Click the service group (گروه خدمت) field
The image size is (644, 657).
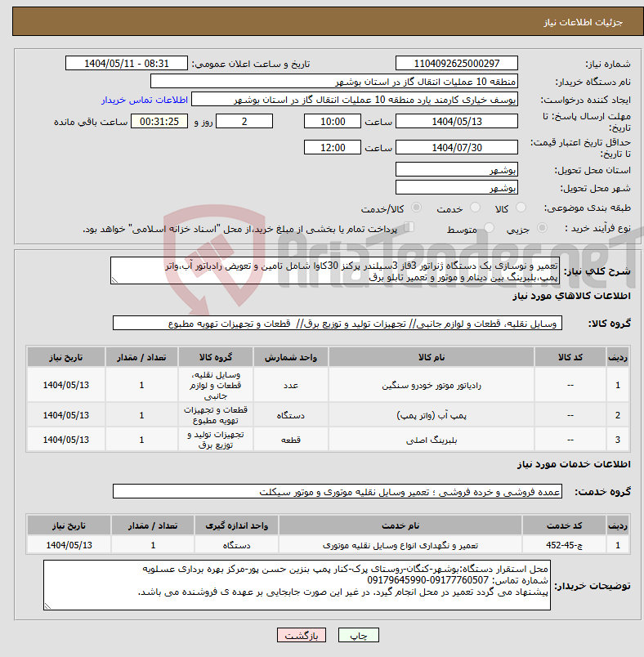tap(338, 491)
